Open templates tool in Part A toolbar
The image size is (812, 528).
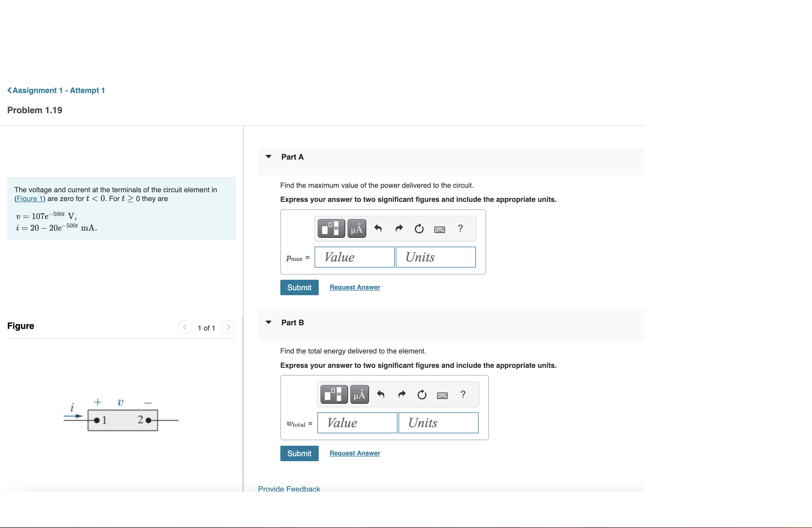click(331, 228)
